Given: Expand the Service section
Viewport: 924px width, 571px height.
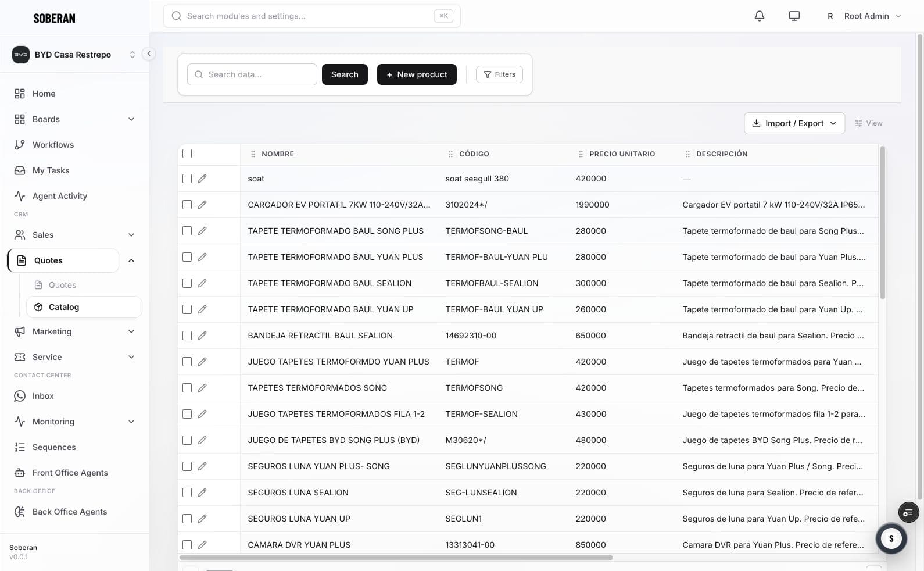Looking at the screenshot, I should coord(131,357).
